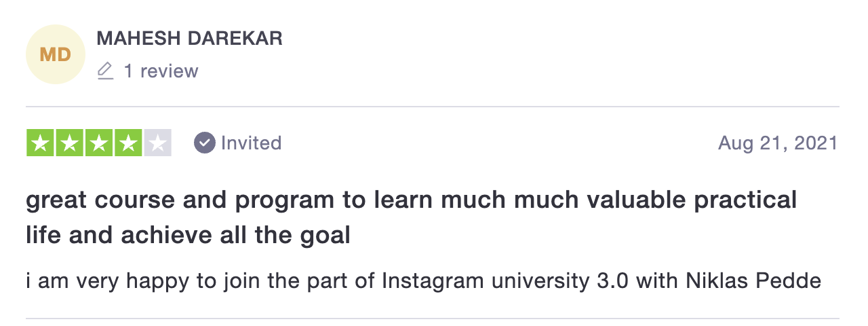Select the '1 review' count text
The image size is (868, 326).
click(x=161, y=71)
